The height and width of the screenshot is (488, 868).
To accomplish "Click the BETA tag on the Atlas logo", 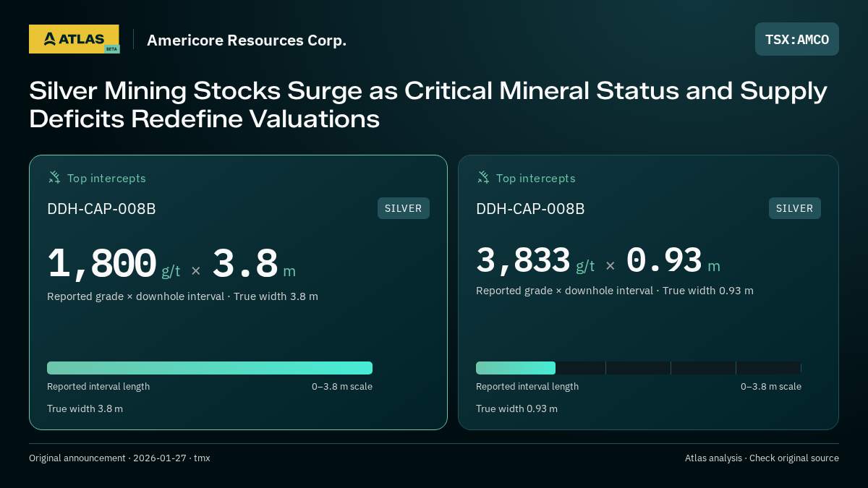I will point(111,49).
